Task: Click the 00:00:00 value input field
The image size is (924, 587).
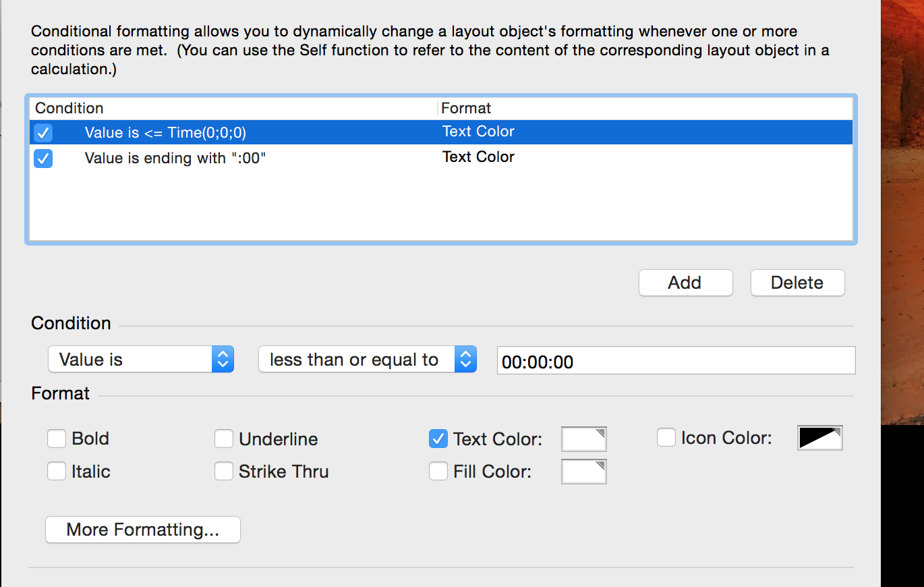Action: point(676,361)
